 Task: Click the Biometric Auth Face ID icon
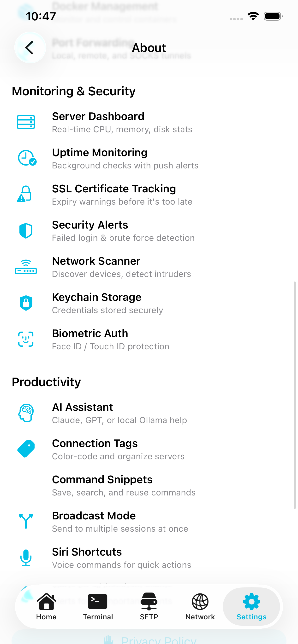pyautogui.click(x=26, y=339)
